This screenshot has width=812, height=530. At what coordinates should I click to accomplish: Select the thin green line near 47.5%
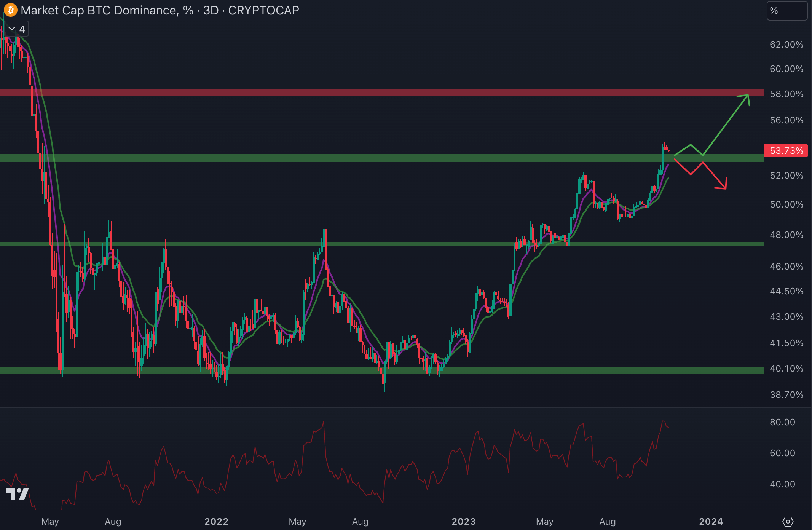[x=381, y=244]
